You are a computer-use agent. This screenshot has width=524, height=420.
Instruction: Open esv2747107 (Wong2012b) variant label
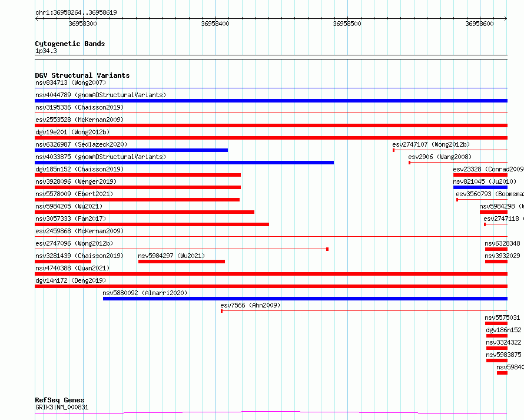[431, 144]
